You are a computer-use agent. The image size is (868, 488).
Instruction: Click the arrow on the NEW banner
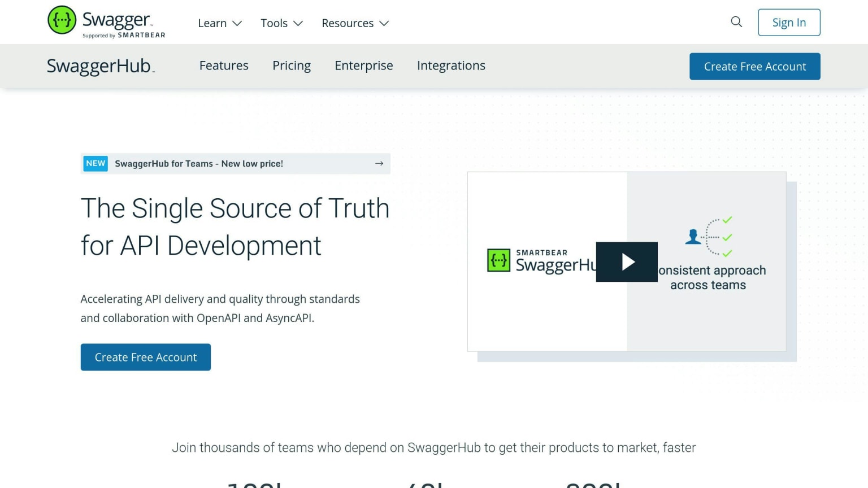379,163
